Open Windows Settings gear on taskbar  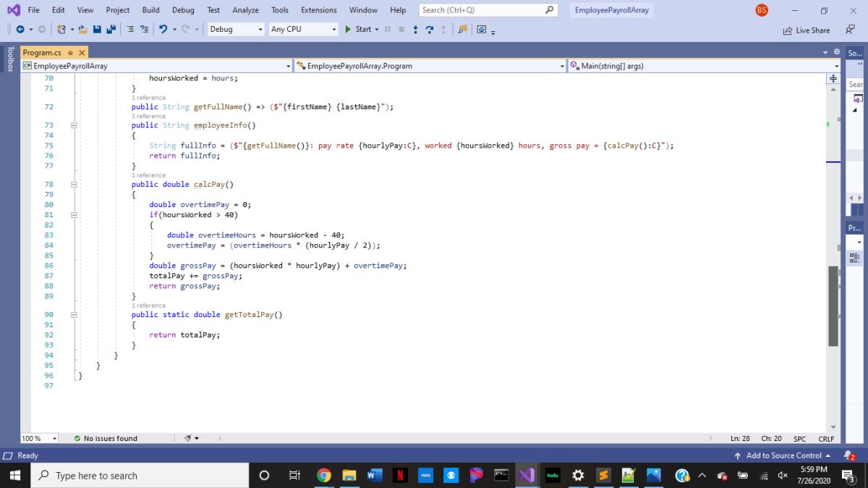point(578,476)
